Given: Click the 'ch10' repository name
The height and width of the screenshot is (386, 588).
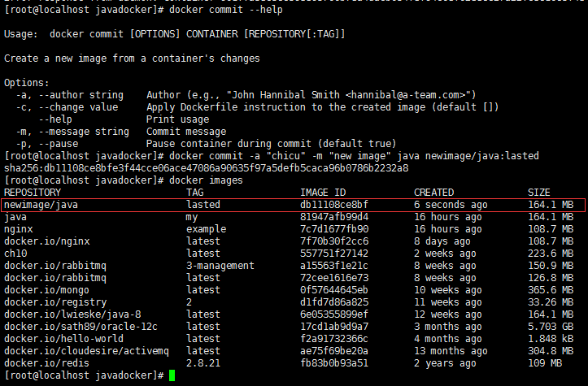Looking at the screenshot, I should coord(15,254).
